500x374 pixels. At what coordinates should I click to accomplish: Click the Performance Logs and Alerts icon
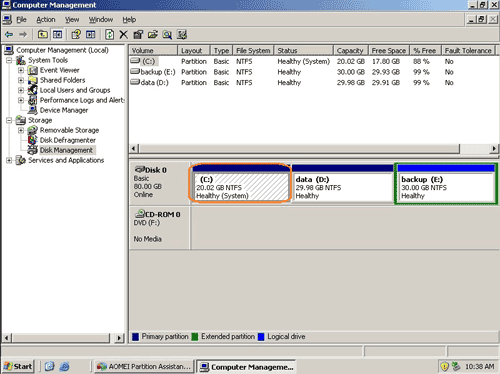[33, 100]
